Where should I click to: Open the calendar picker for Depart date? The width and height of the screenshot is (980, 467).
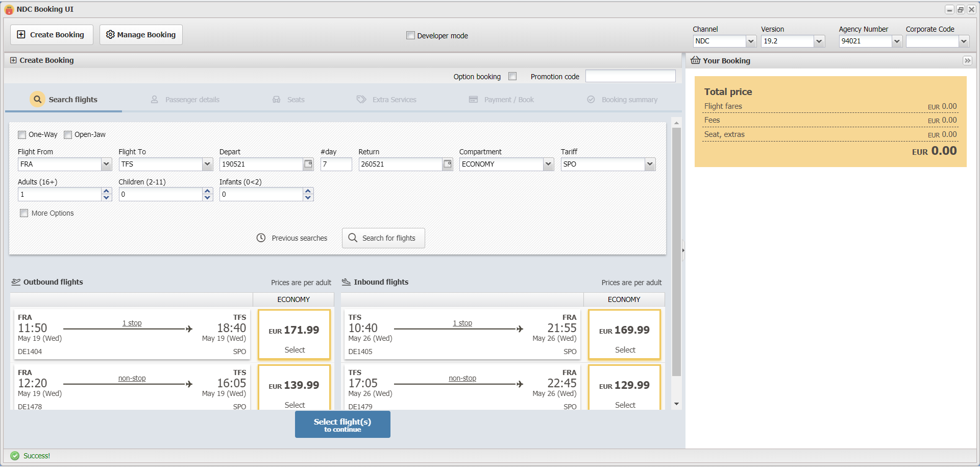(308, 164)
